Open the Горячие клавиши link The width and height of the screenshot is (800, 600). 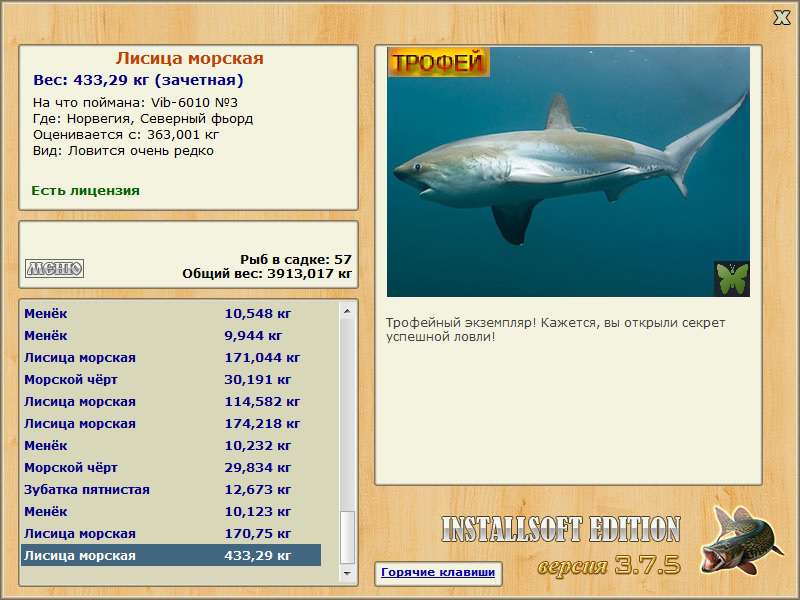pyautogui.click(x=438, y=572)
